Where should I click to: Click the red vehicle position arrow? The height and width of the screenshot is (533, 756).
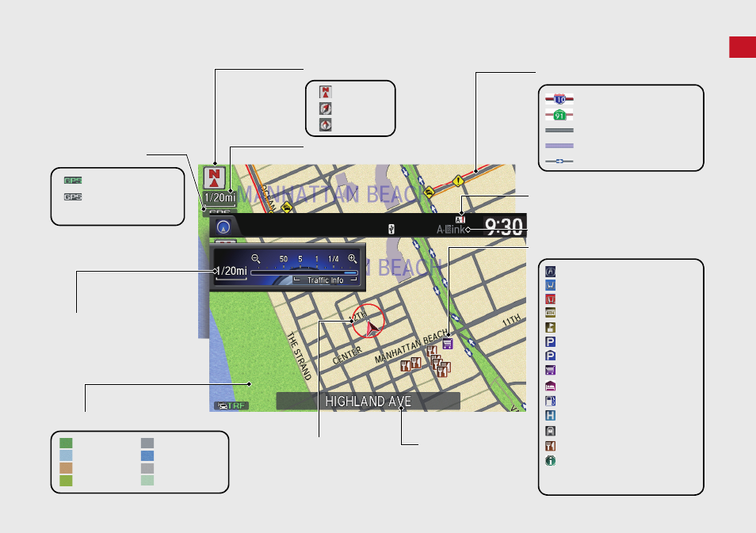pyautogui.click(x=372, y=329)
